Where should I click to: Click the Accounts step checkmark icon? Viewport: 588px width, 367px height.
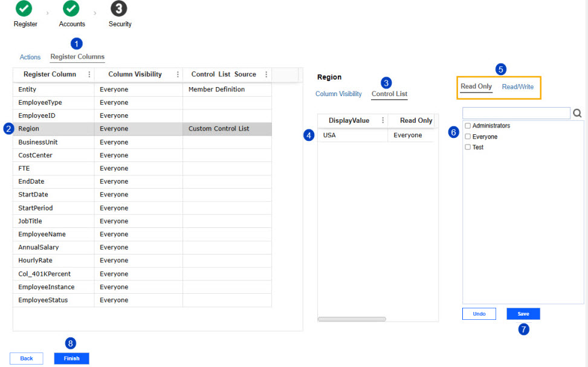tap(71, 8)
